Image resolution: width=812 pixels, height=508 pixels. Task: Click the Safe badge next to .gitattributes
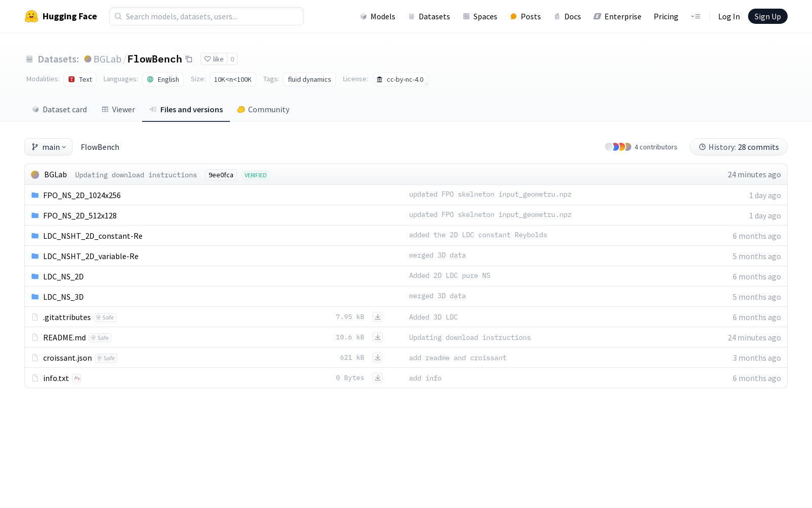tap(105, 317)
